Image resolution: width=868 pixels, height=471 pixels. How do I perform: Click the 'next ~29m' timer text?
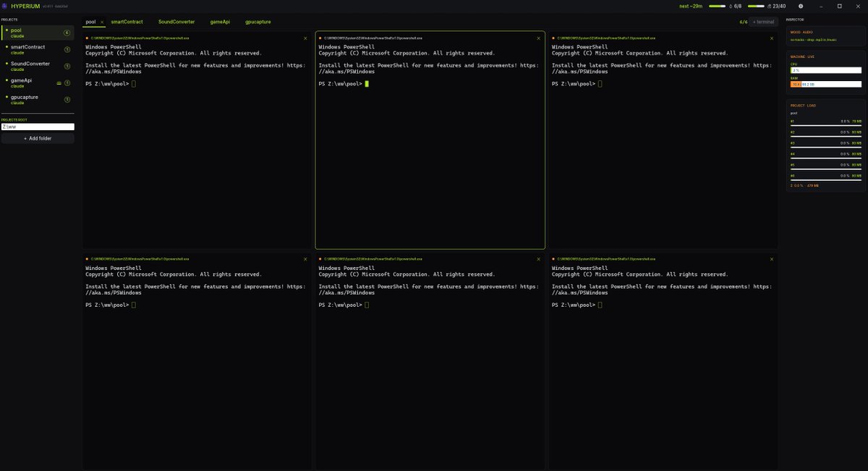pos(691,6)
